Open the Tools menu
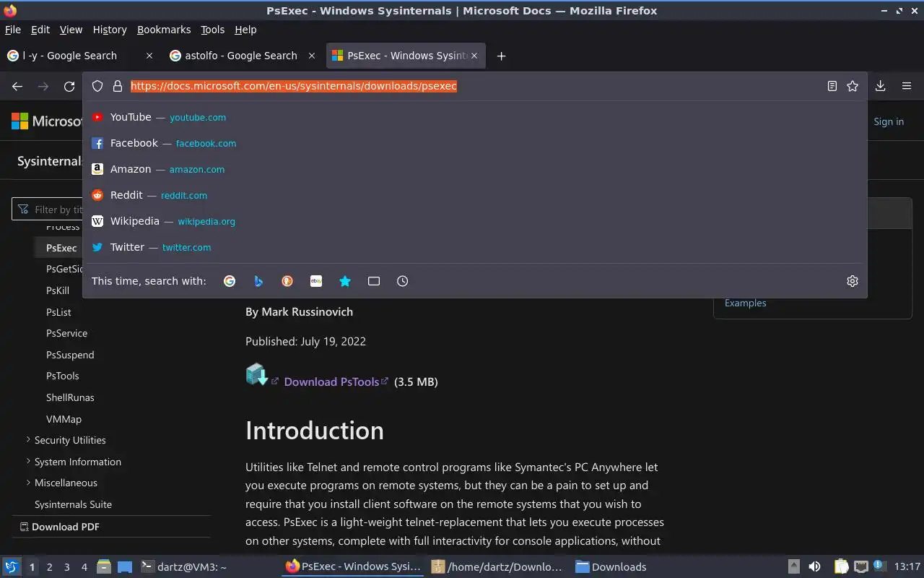This screenshot has height=578, width=924. pyautogui.click(x=213, y=30)
